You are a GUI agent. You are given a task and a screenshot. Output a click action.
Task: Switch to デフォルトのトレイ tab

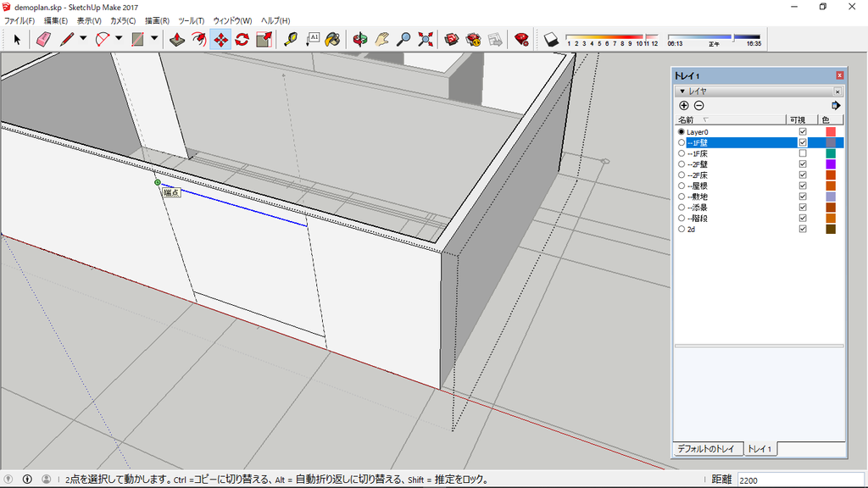706,449
